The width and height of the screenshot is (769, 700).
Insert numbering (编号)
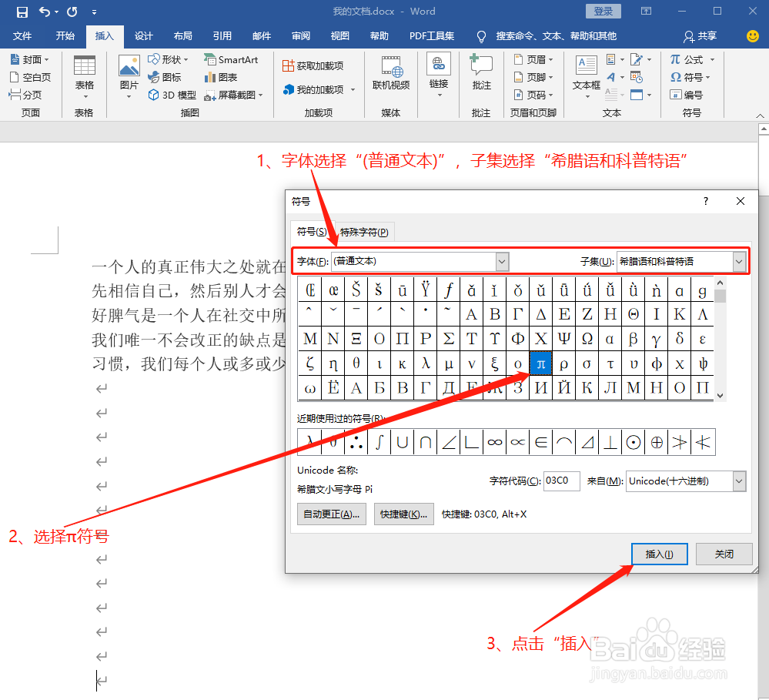pyautogui.click(x=687, y=95)
